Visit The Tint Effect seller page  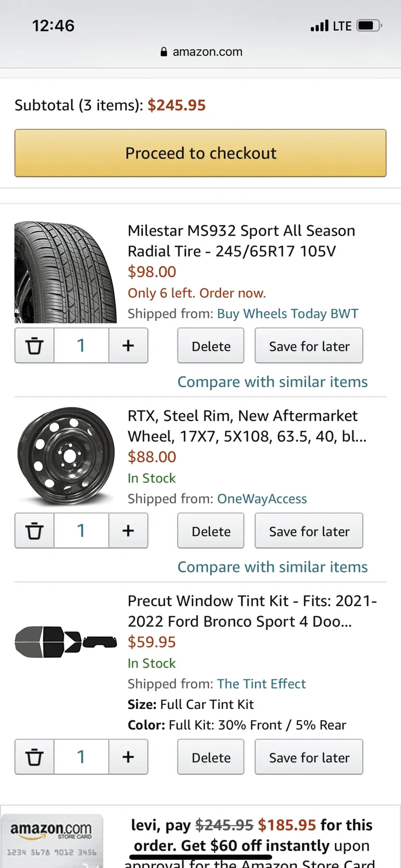(261, 684)
